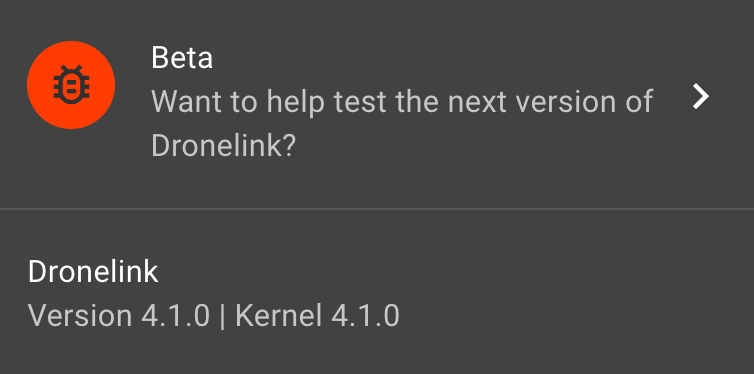Tap the word 'Kernel' in the footer
Viewport: 754px width, 374px height.
point(278,316)
